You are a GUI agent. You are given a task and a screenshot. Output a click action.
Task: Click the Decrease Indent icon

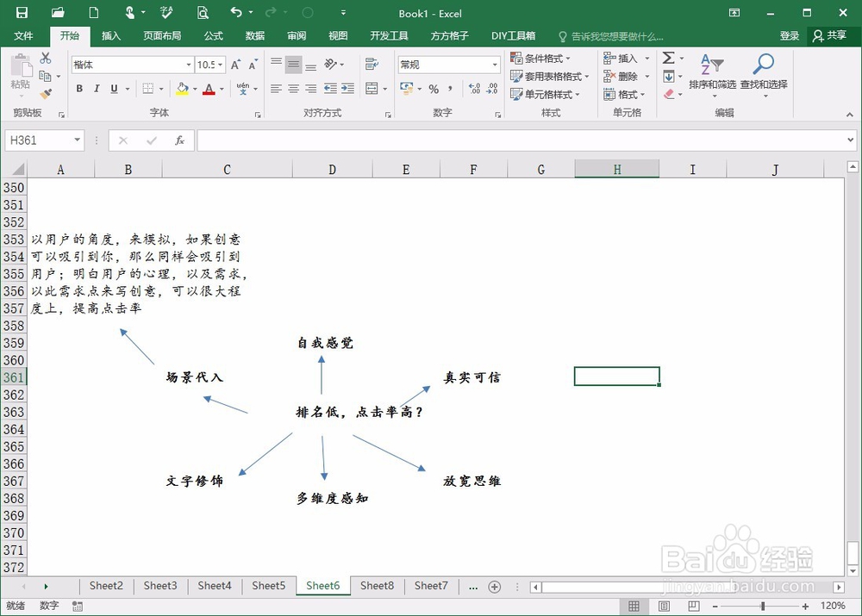point(330,89)
